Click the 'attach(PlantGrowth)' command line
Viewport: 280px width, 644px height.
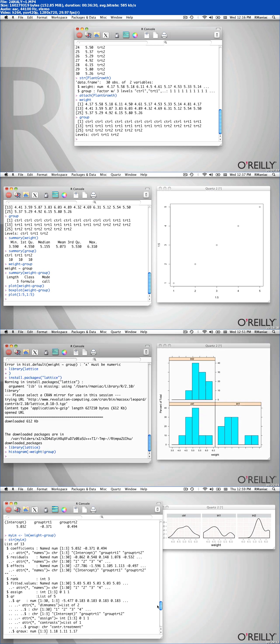point(98,96)
